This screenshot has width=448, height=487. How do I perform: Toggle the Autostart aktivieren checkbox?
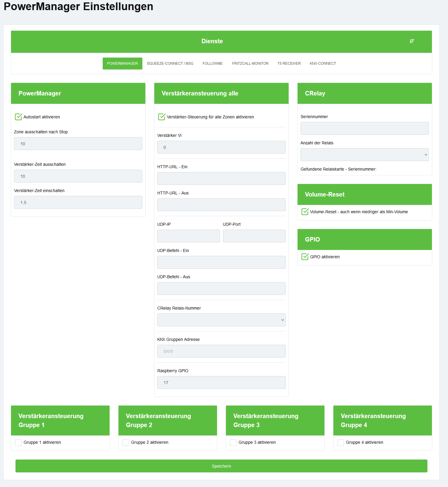[19, 117]
